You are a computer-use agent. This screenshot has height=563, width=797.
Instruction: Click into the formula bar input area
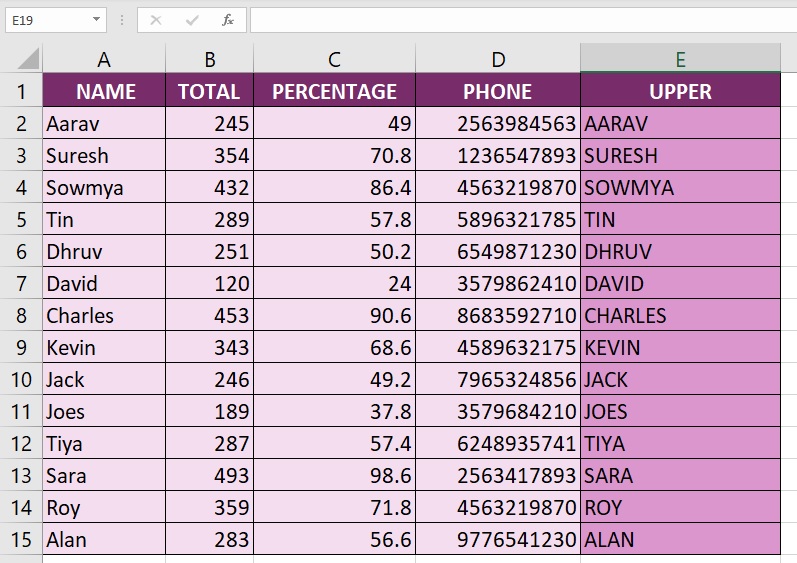(520, 20)
